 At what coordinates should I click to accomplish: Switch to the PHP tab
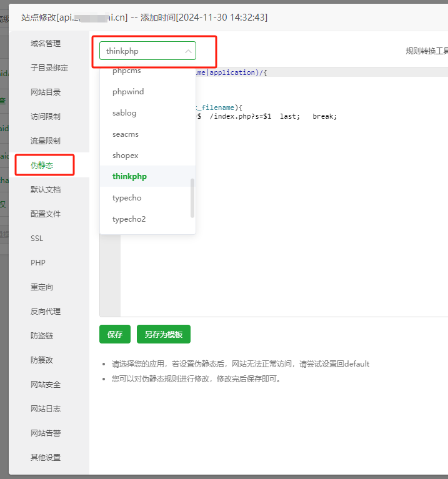tap(38, 263)
